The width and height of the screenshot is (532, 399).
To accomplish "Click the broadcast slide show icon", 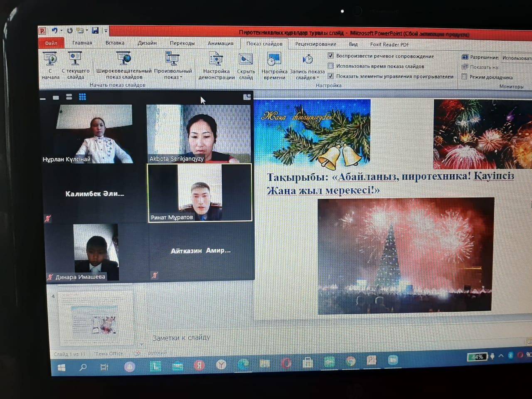I will tap(124, 59).
